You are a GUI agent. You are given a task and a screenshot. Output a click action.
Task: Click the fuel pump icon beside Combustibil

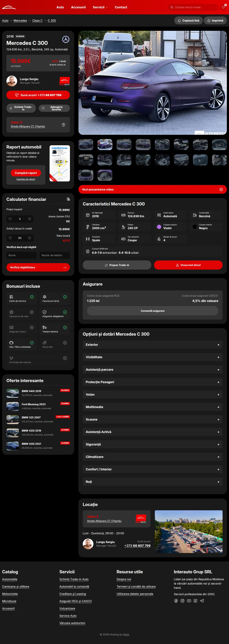tap(195, 215)
